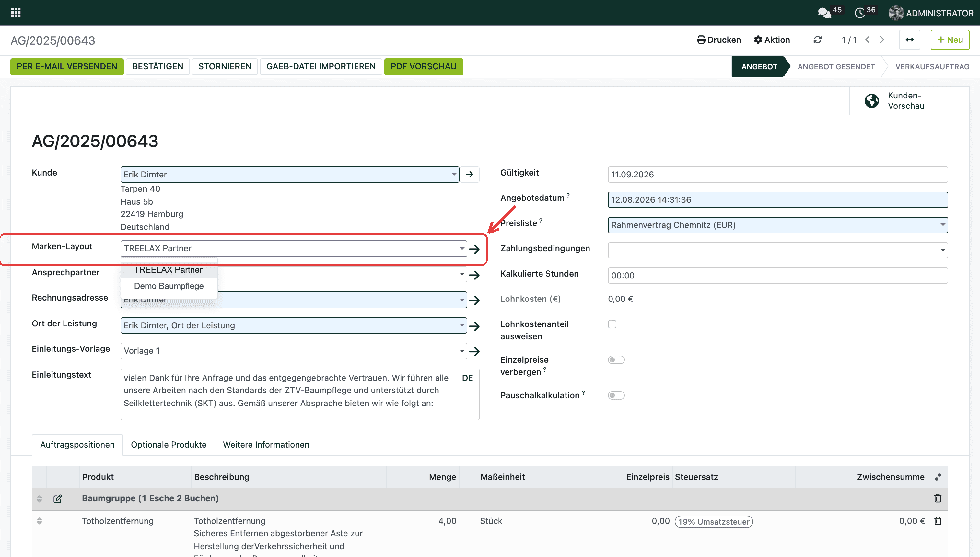Grab the Totholzentfernung row reorder handle
The image size is (980, 557).
click(x=40, y=521)
